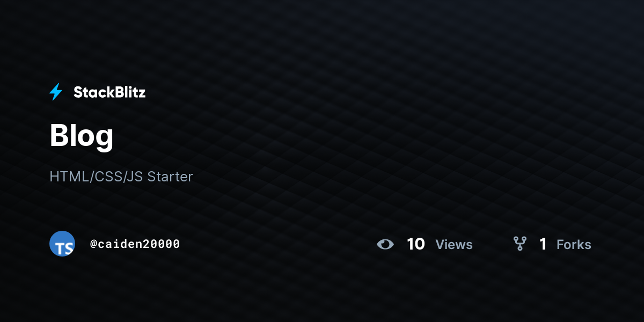Visit the @caiden20000 user profile
Viewport: 644px width, 322px height.
coord(135,244)
